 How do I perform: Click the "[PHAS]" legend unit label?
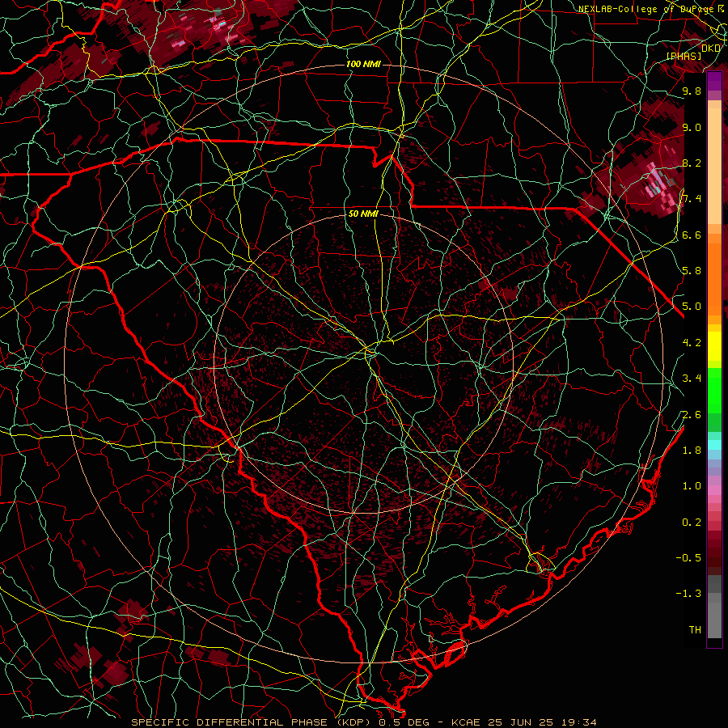click(x=684, y=57)
